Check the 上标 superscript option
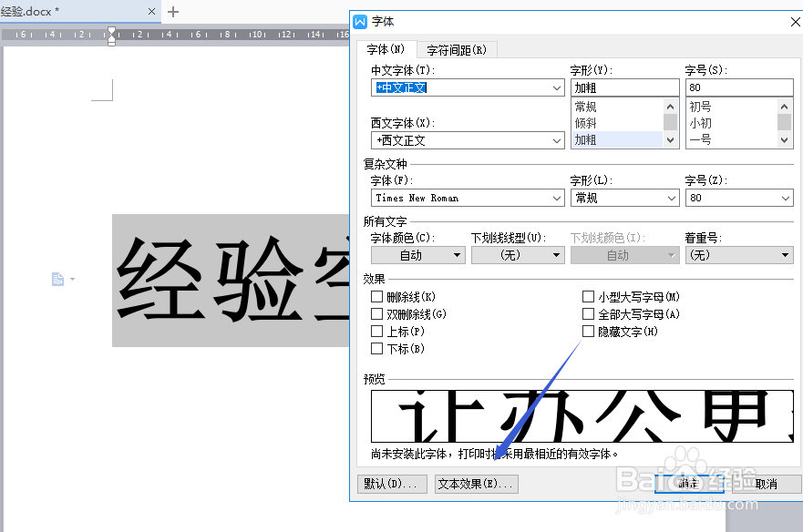Screen dimensions: 803x532 pos(377,331)
